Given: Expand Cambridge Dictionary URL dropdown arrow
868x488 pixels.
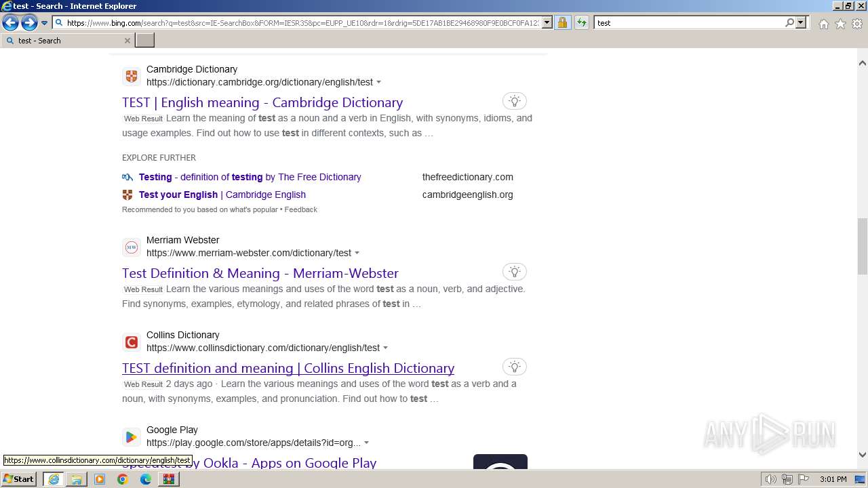Looking at the screenshot, I should coord(378,82).
